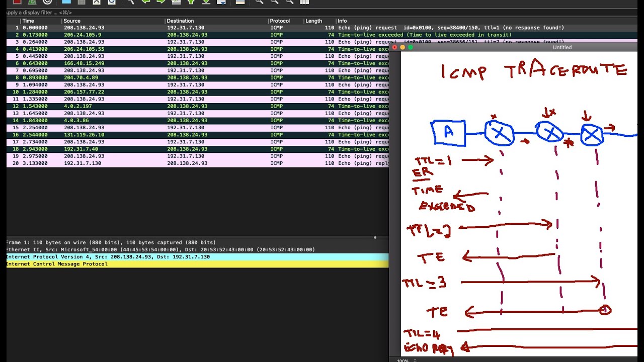
Task: Jump to last packet using down arrow icon
Action: [206, 3]
